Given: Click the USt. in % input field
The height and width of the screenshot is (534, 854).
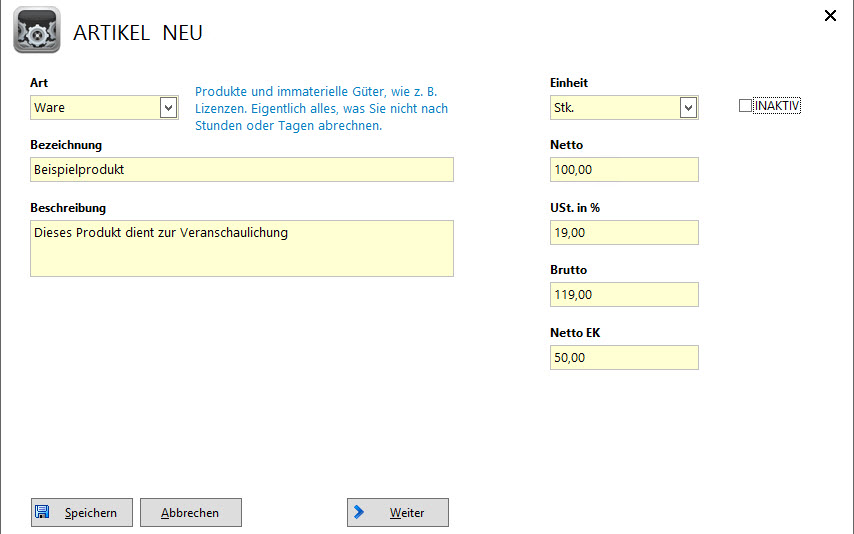Looking at the screenshot, I should (624, 232).
